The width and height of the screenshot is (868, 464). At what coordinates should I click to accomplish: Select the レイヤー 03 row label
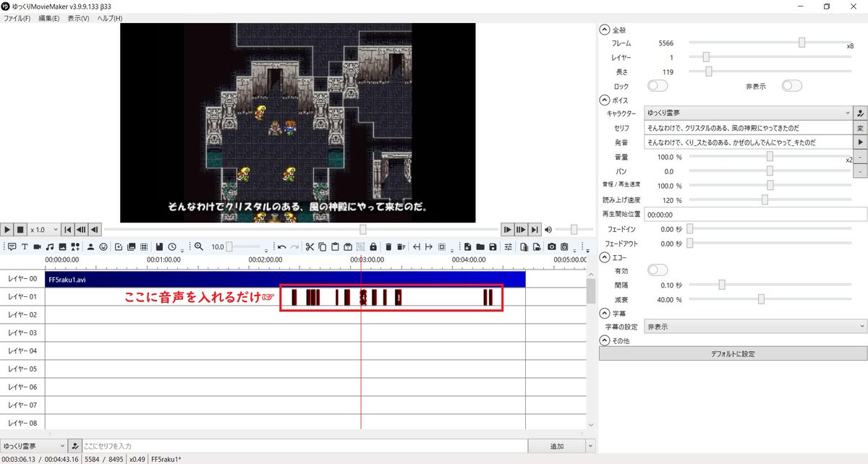coord(22,332)
